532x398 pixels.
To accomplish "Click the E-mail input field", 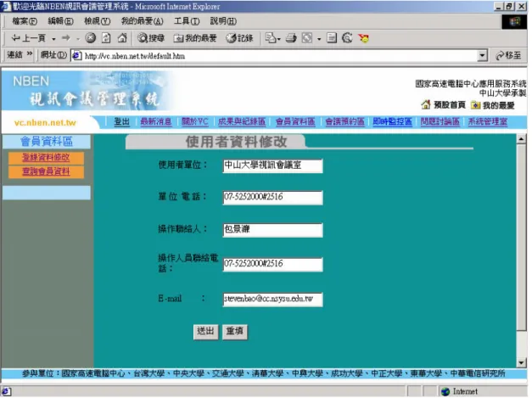I will 272,300.
